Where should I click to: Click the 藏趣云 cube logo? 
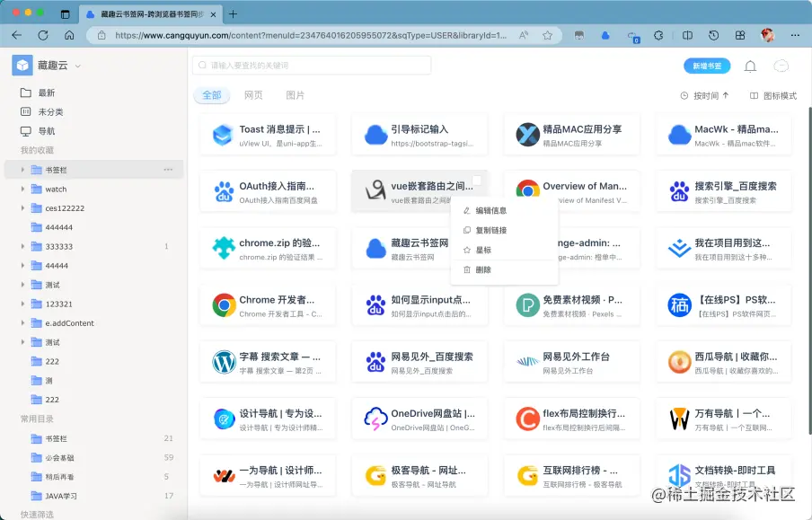[22, 66]
